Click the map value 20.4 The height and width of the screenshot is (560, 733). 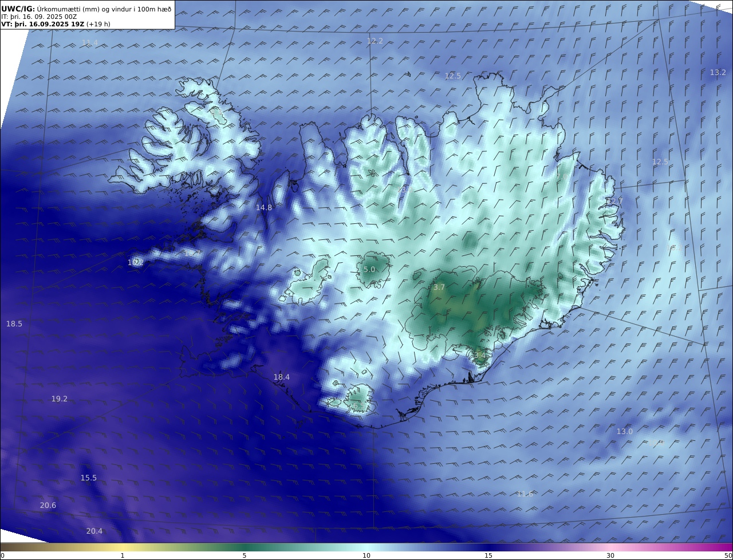(x=94, y=531)
